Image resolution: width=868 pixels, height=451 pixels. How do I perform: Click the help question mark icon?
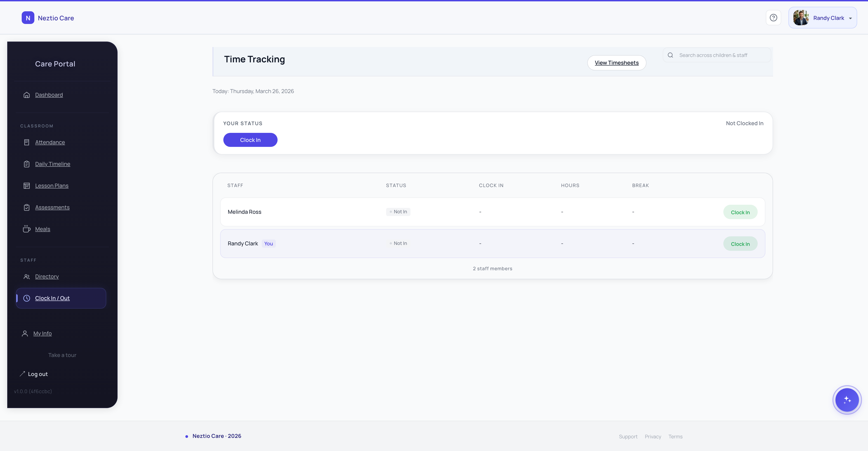[773, 18]
